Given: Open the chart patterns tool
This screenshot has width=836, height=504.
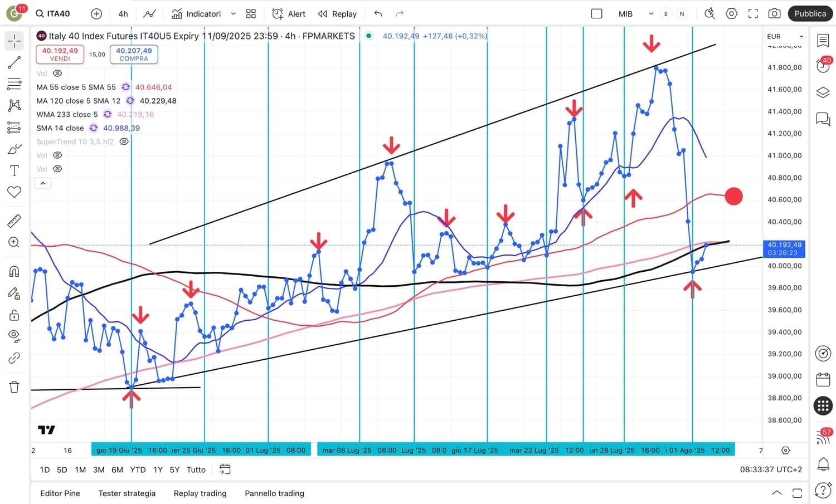Looking at the screenshot, I should (14, 105).
